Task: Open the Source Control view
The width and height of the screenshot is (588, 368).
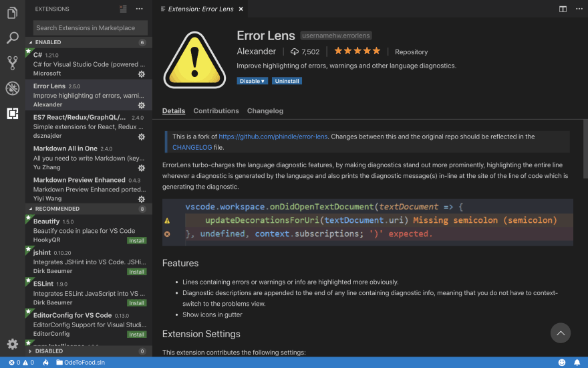Action: 13,63
